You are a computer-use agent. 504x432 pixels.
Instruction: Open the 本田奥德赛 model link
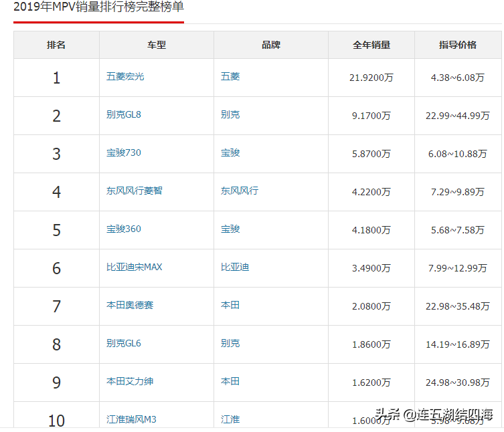click(x=130, y=305)
